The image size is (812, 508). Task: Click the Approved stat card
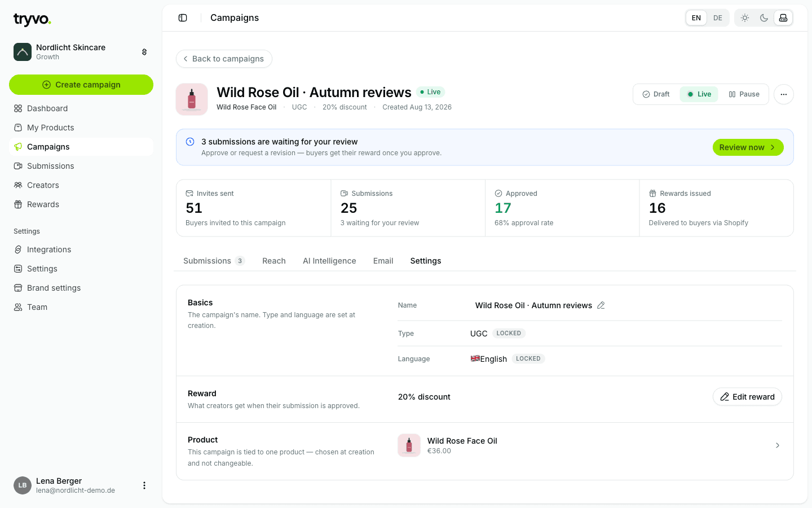click(x=562, y=208)
